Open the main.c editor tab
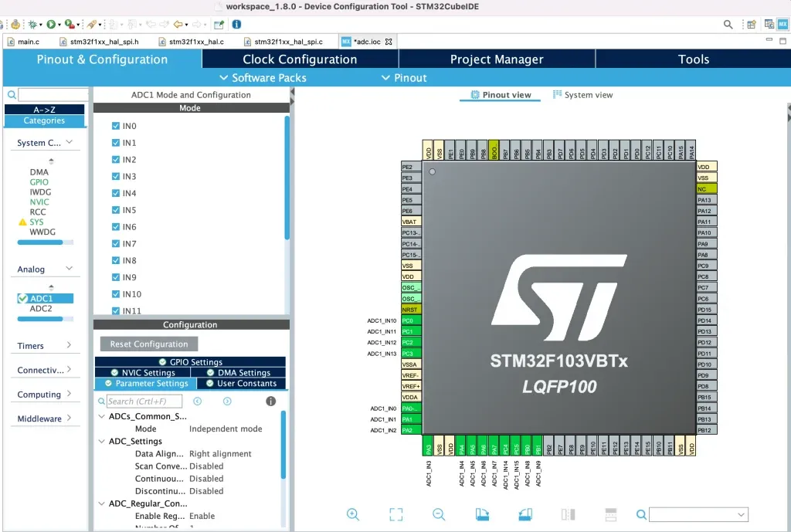Viewport: 791px width, 532px height. point(28,41)
